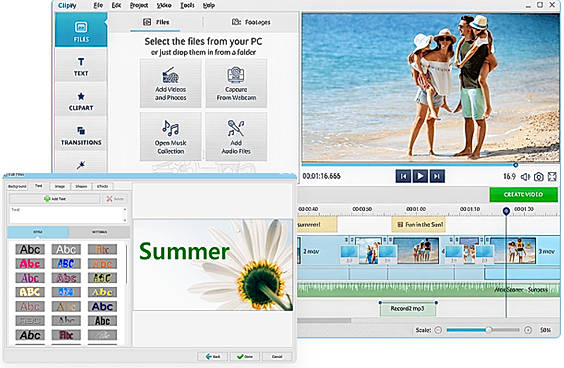Click the Delete button with red X
Screen dimensions: 564x368
[115, 199]
